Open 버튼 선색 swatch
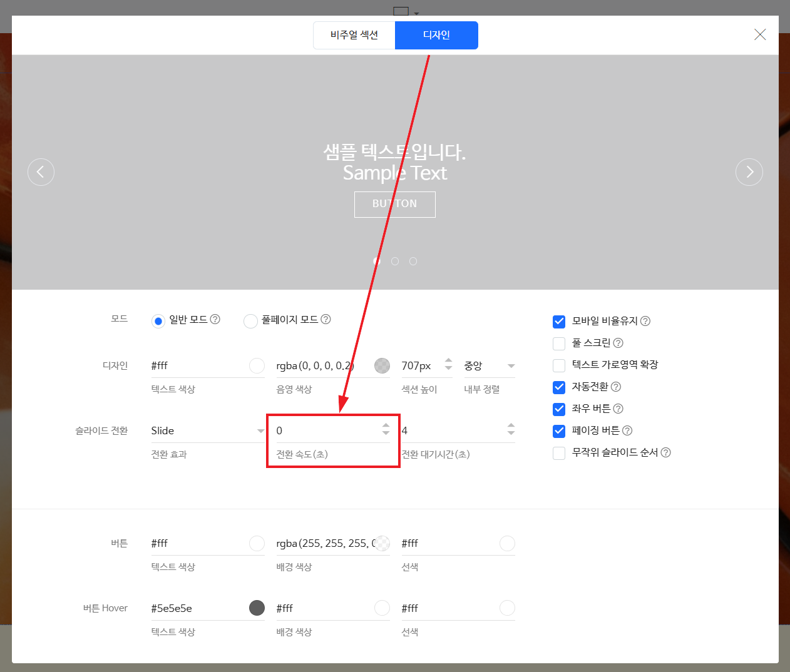 pos(507,543)
